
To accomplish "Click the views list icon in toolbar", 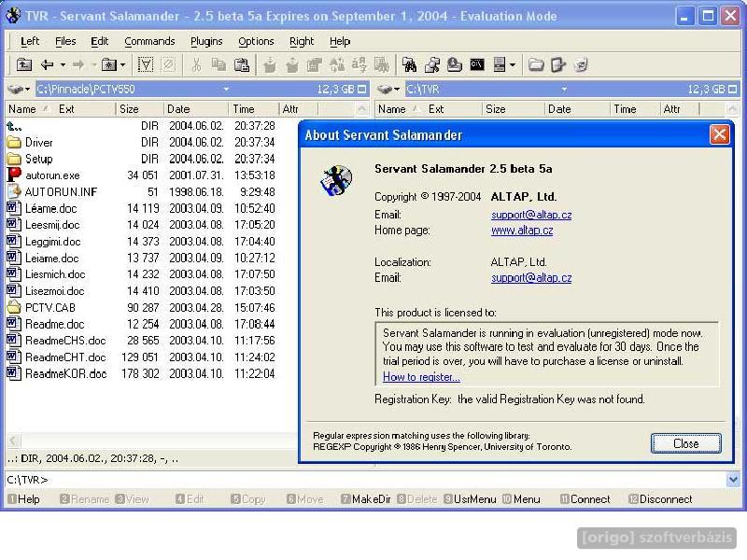I will (x=499, y=64).
